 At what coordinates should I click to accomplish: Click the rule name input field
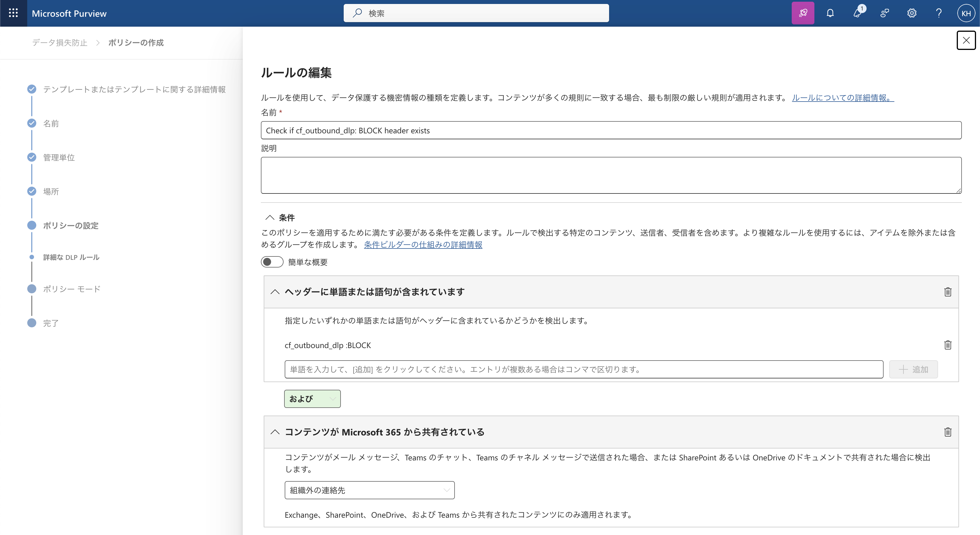(611, 130)
